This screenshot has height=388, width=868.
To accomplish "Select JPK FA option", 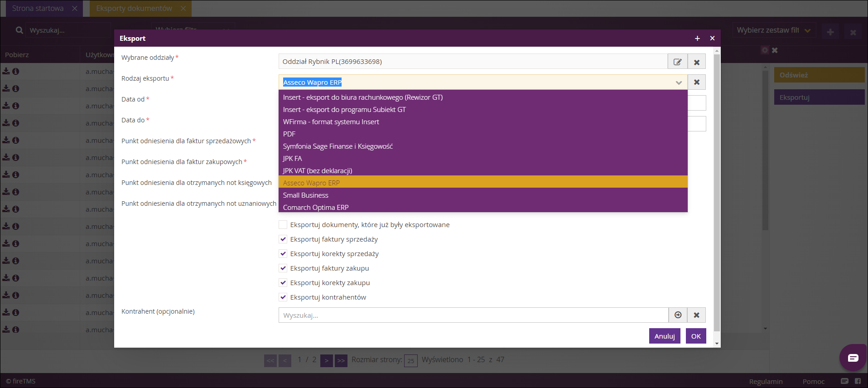I will [483, 158].
